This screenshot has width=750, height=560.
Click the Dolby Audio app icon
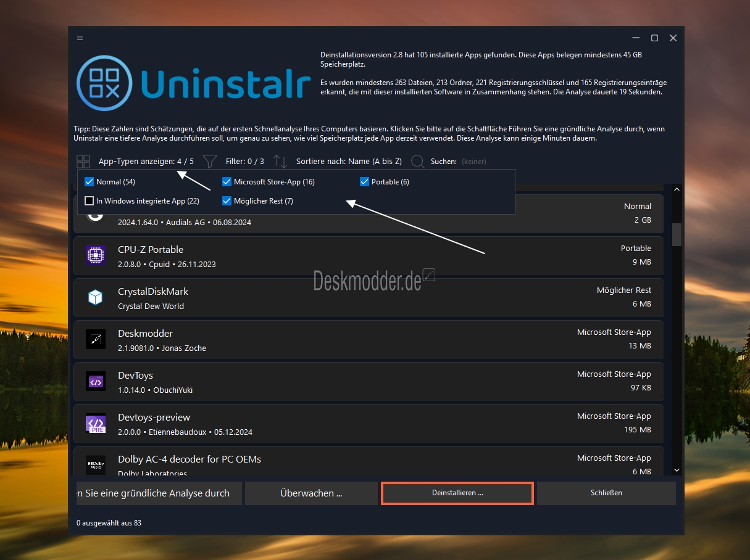[x=96, y=464]
